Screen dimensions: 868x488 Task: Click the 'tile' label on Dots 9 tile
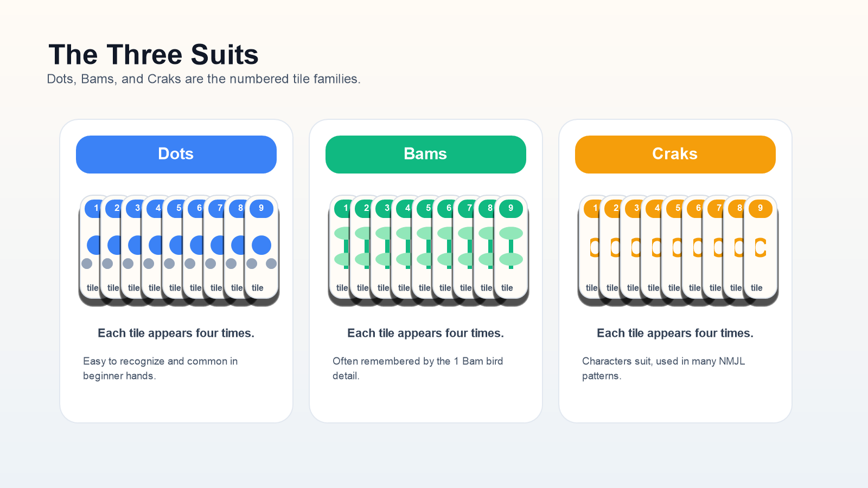tap(258, 288)
